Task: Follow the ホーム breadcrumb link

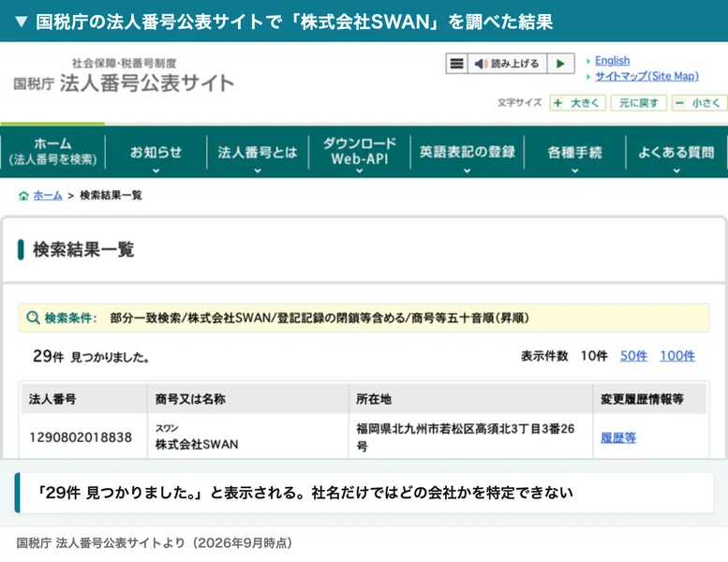Action: point(48,196)
